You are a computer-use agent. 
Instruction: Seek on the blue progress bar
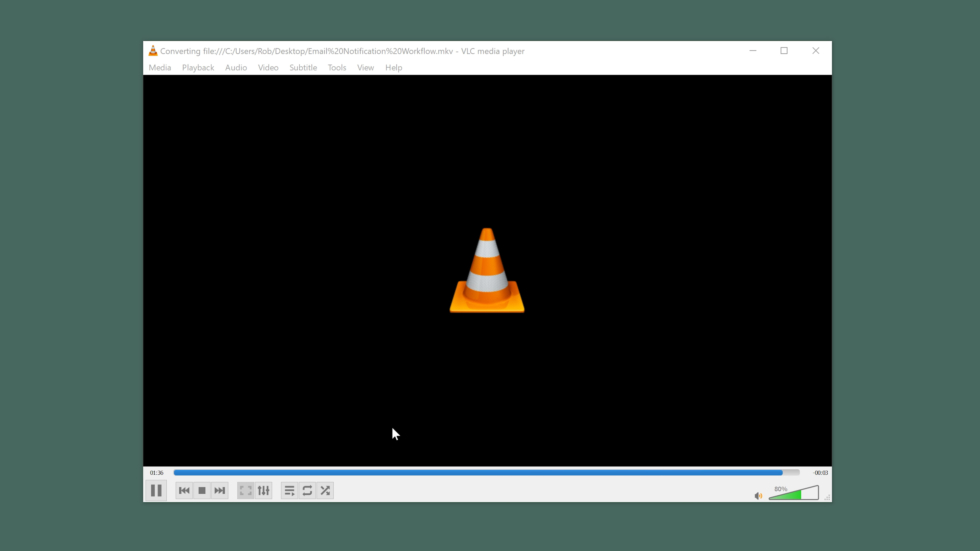(487, 473)
